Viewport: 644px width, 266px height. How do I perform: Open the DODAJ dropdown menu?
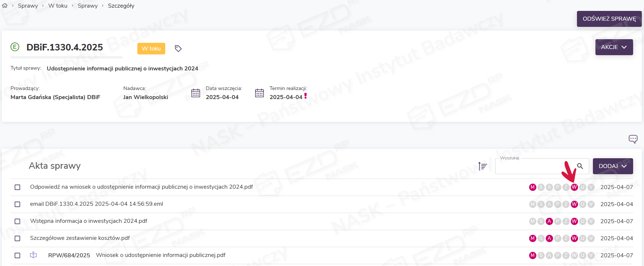(612, 166)
